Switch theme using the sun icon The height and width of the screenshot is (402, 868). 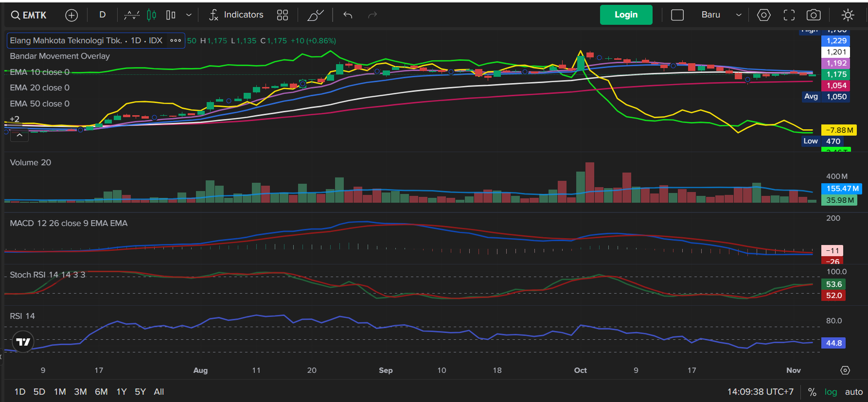click(x=848, y=15)
